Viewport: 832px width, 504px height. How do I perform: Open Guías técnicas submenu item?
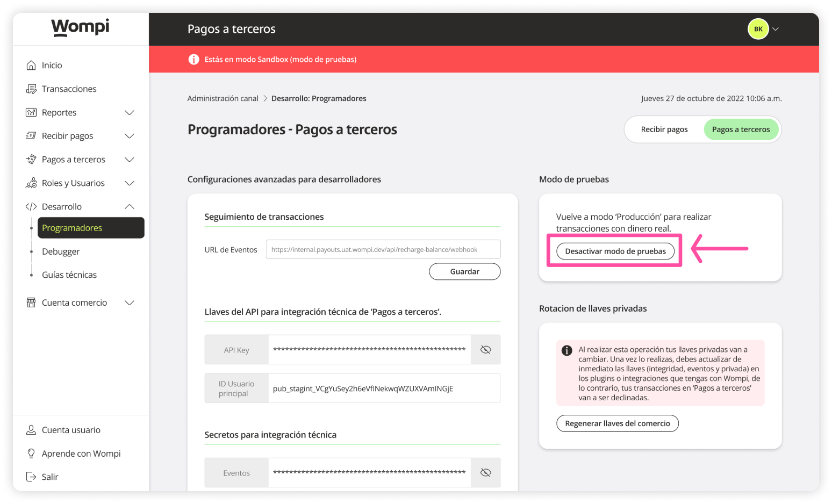click(69, 275)
